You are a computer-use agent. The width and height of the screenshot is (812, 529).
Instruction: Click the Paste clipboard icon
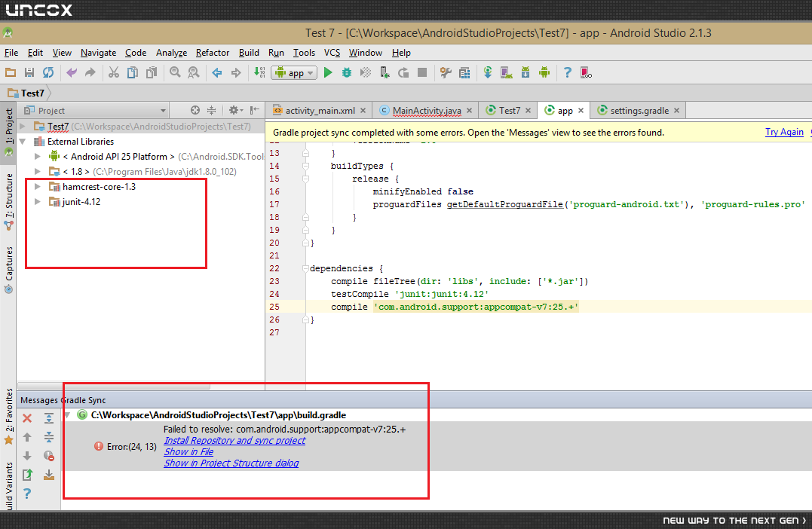152,72
